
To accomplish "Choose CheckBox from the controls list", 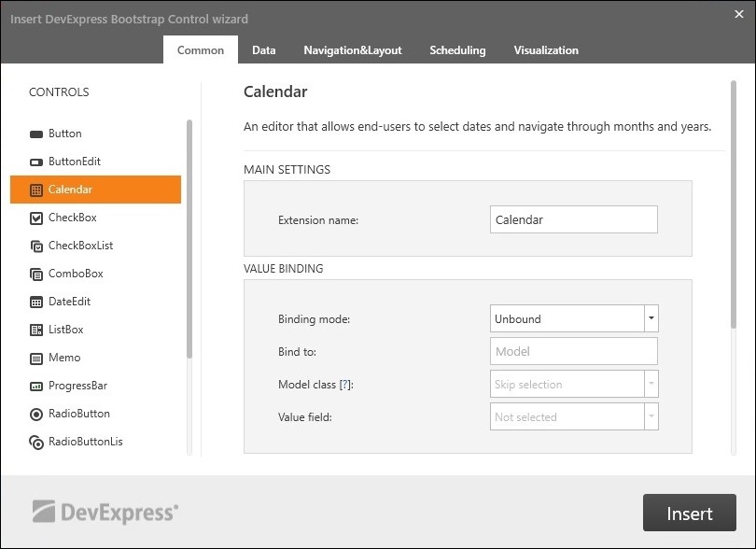I will (x=95, y=218).
